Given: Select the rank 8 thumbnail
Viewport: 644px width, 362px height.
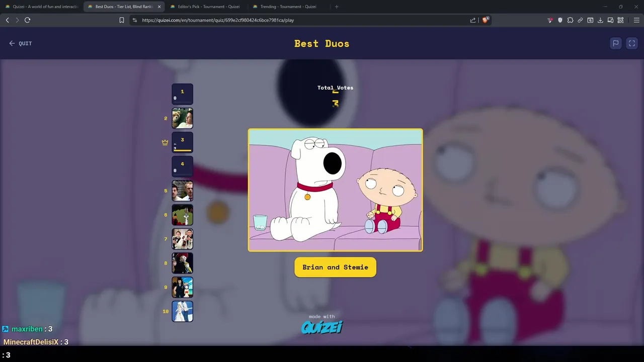Looking at the screenshot, I should 182,263.
